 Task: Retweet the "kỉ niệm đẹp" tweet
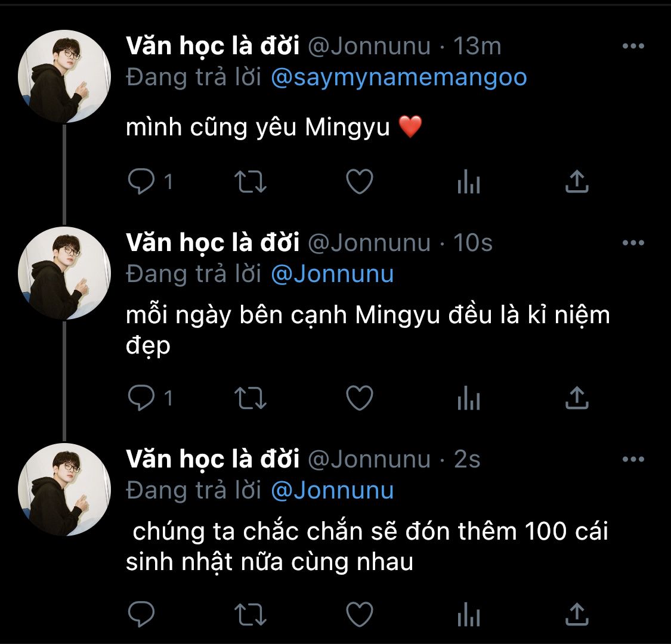click(251, 398)
